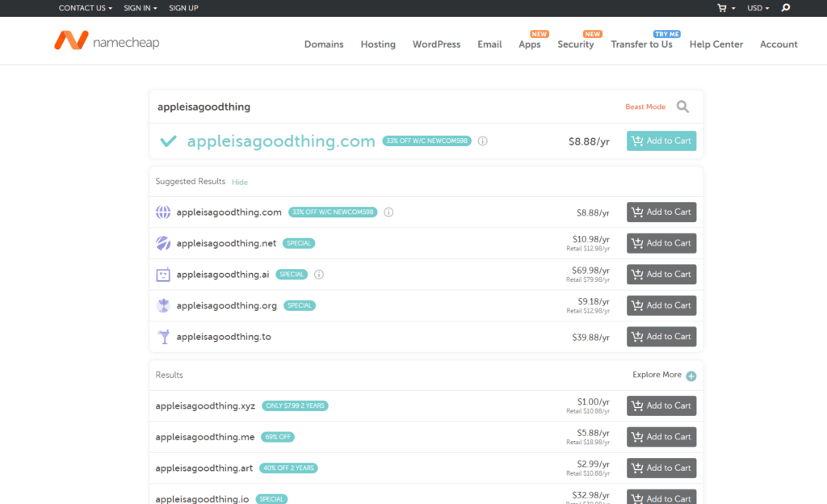827x504 pixels.
Task: Click info icon next to appleisagoodthing.ai
Action: click(319, 275)
